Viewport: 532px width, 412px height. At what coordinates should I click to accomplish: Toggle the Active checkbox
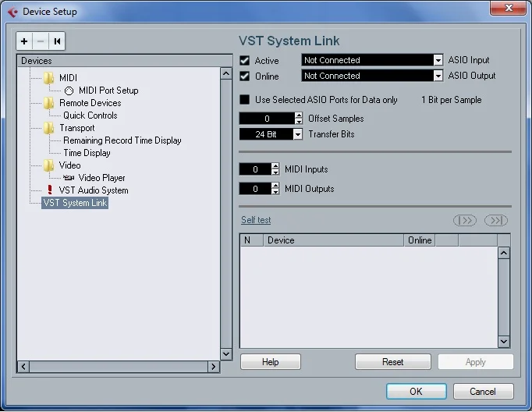click(x=245, y=60)
